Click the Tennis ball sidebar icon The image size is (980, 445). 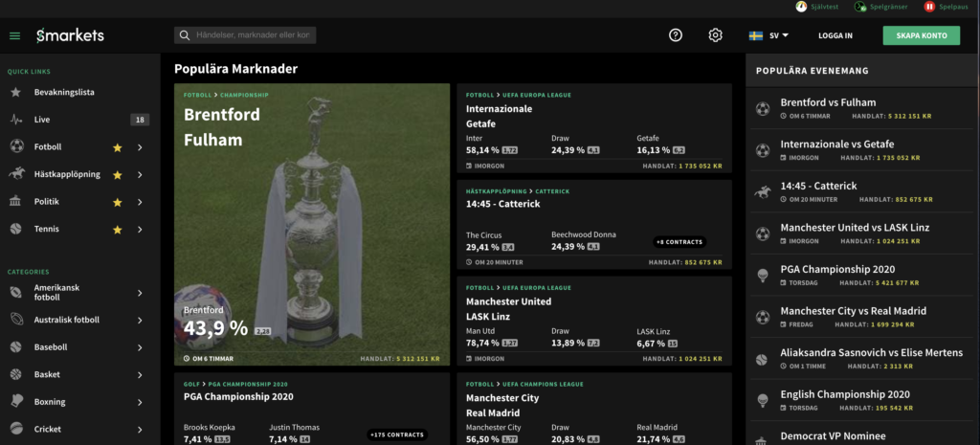point(16,230)
